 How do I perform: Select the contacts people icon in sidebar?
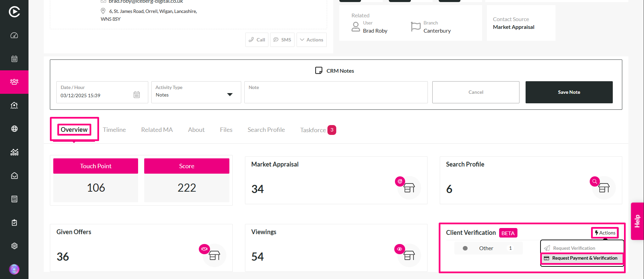coord(14,82)
